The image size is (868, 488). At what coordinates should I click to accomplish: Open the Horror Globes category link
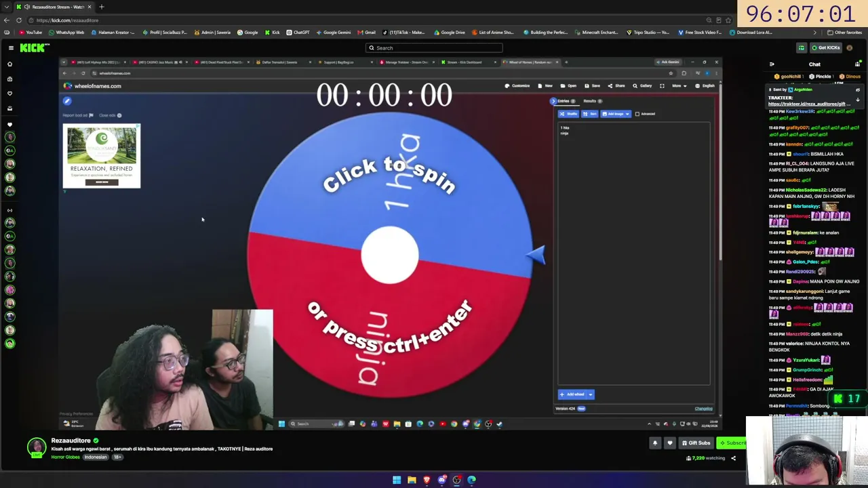(x=65, y=457)
